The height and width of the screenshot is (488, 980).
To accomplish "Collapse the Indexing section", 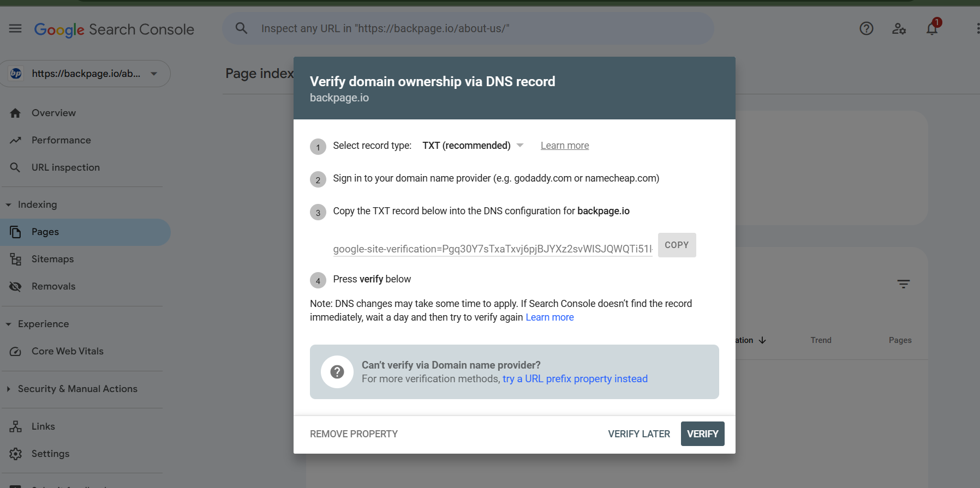I will click(8, 204).
